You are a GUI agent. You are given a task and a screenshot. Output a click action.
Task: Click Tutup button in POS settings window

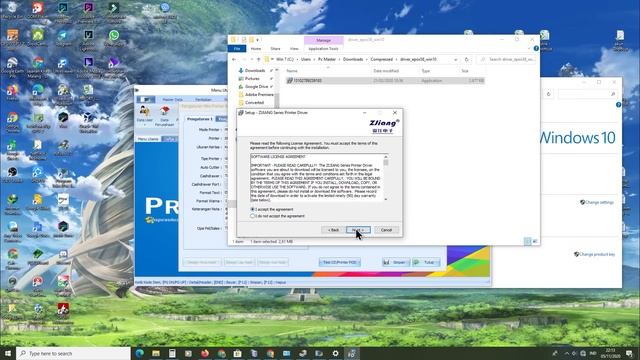click(426, 262)
